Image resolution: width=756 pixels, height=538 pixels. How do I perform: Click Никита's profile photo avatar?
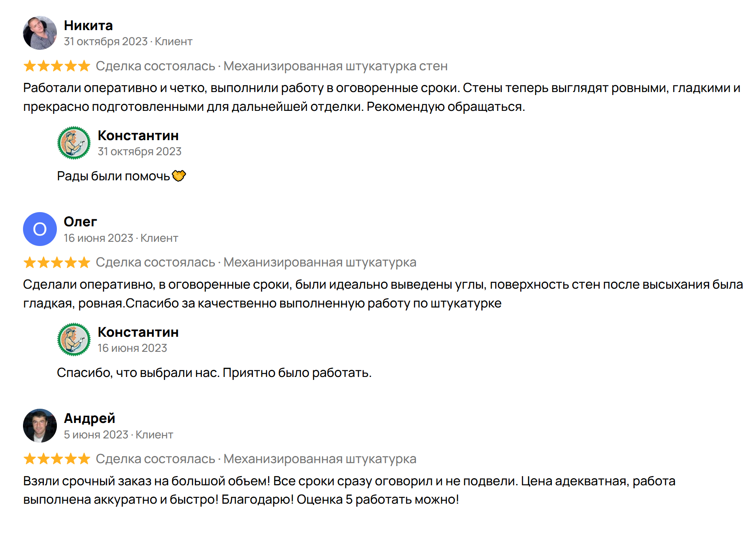tap(40, 33)
